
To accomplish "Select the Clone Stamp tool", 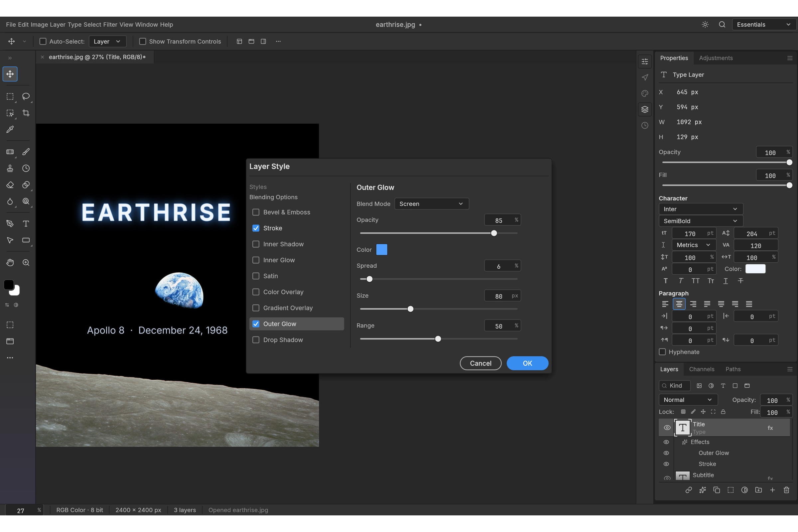I will (10, 168).
